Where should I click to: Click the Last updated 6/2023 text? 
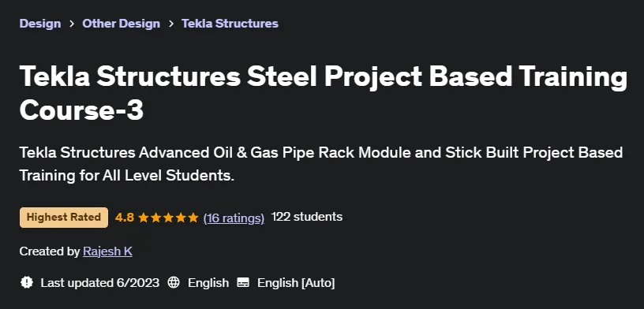[x=99, y=283]
